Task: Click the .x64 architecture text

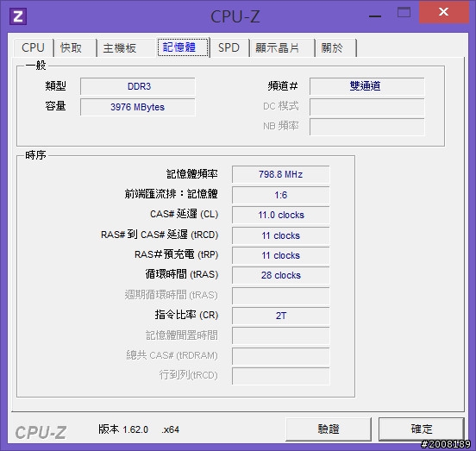Action: point(171,429)
